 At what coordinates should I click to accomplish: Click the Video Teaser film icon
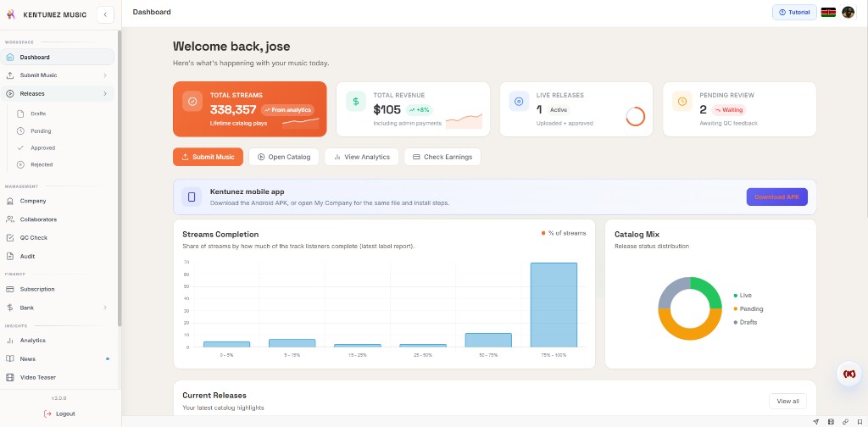(10, 377)
